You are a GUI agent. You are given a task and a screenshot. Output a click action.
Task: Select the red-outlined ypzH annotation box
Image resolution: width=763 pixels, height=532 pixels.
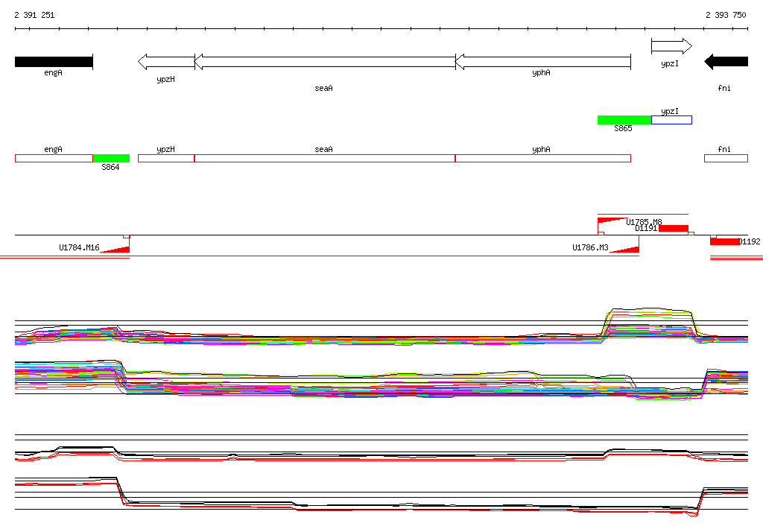166,158
